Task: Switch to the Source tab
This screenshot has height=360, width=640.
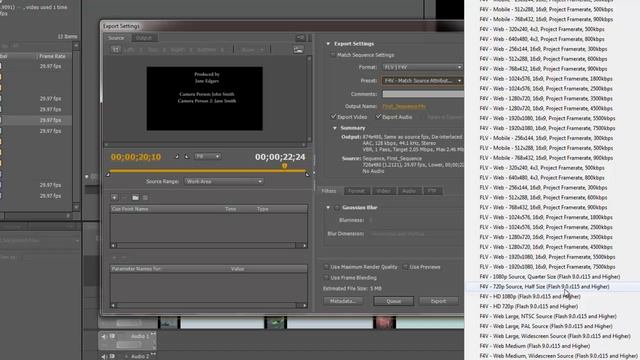Action: tap(116, 38)
